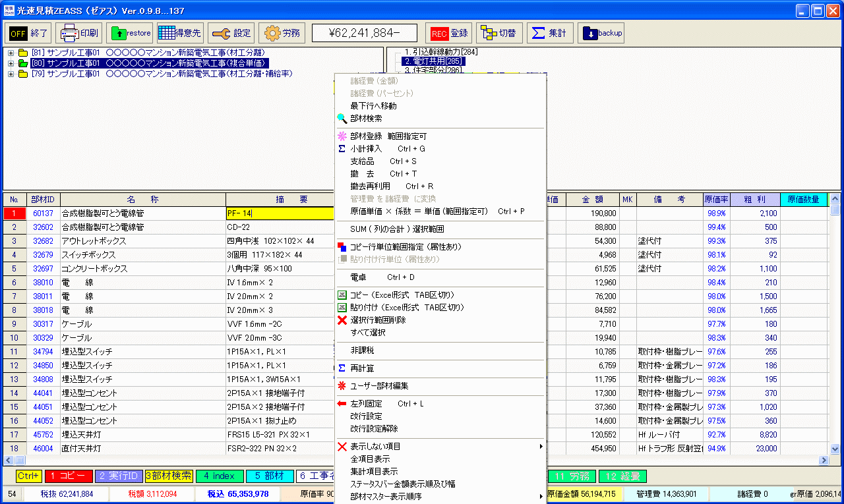Open 得意先 customer list button
844x504 pixels.
click(180, 33)
